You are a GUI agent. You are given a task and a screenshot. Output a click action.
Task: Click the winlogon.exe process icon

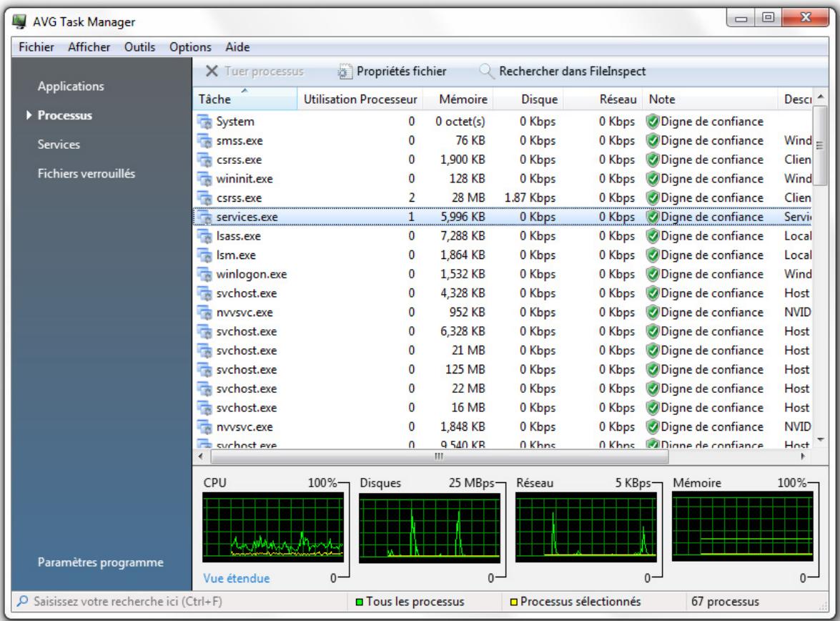tap(204, 275)
